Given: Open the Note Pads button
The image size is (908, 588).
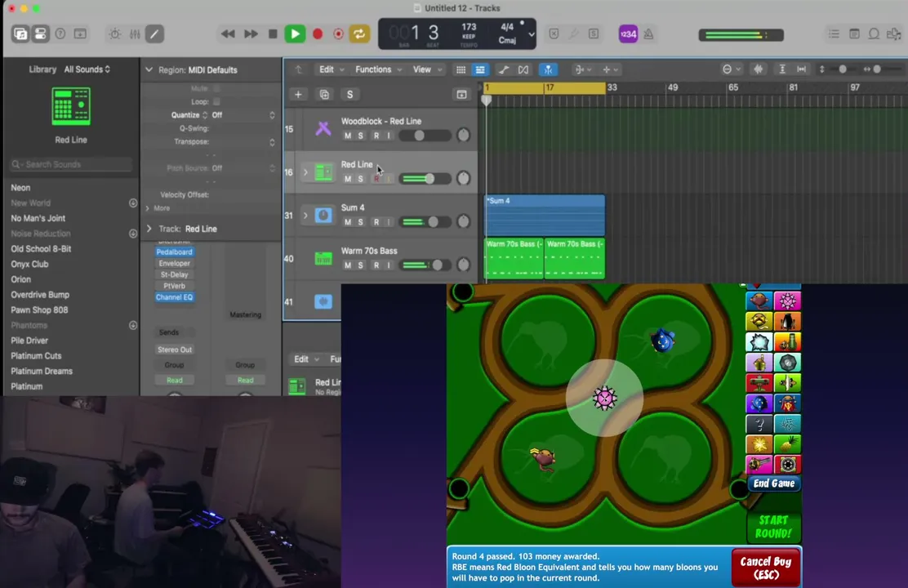Looking at the screenshot, I should [854, 33].
